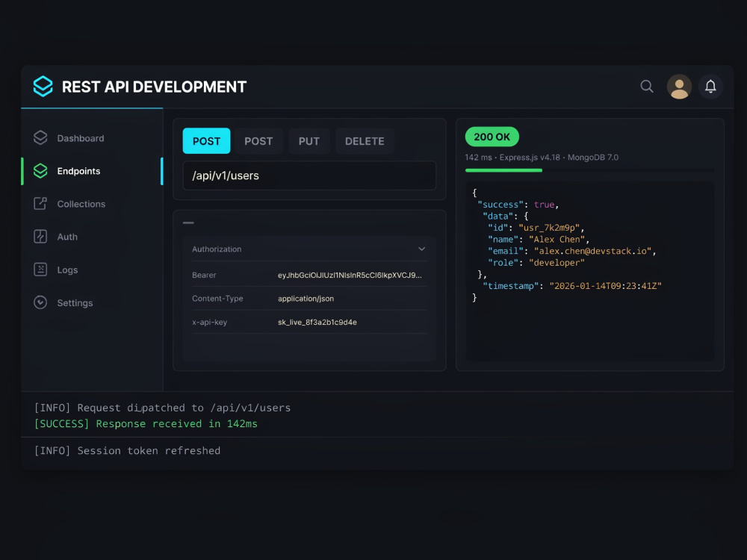
Task: Select the DELETE method button
Action: coord(365,141)
